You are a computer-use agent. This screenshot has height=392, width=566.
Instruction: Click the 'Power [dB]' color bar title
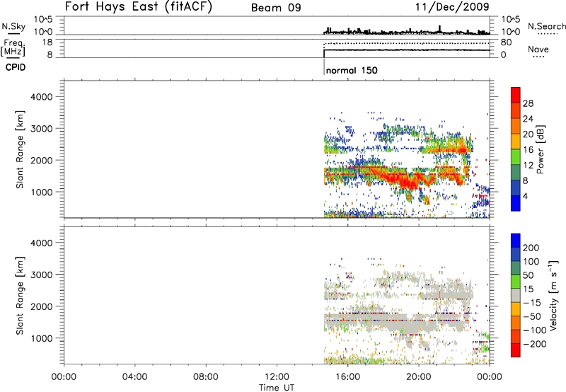click(541, 149)
